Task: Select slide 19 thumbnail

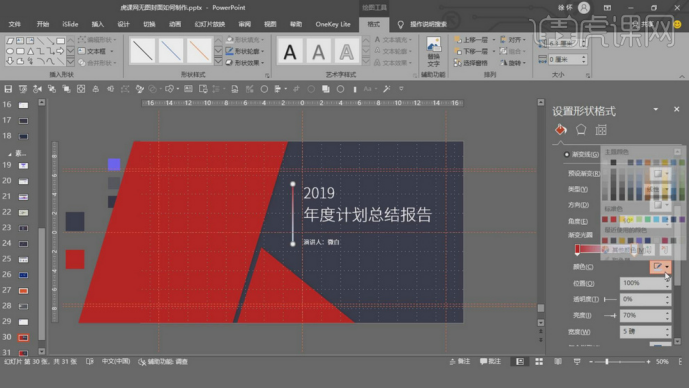Action: coord(23,166)
